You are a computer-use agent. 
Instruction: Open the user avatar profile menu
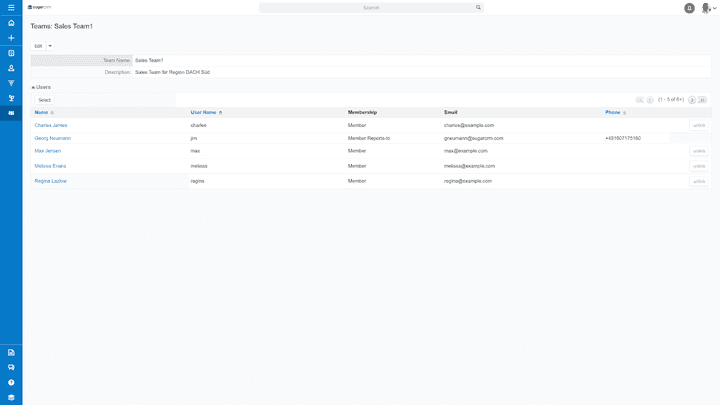[707, 8]
